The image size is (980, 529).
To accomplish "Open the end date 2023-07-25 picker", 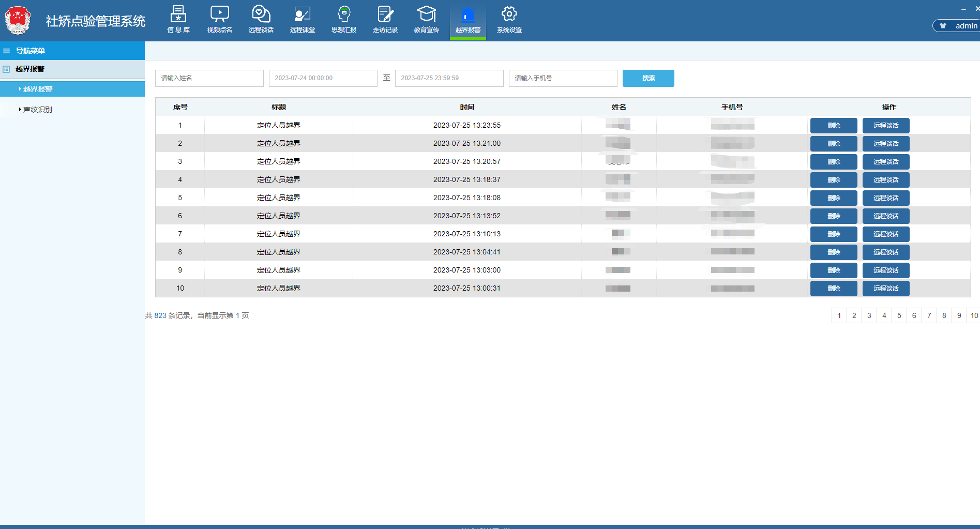I will point(449,78).
